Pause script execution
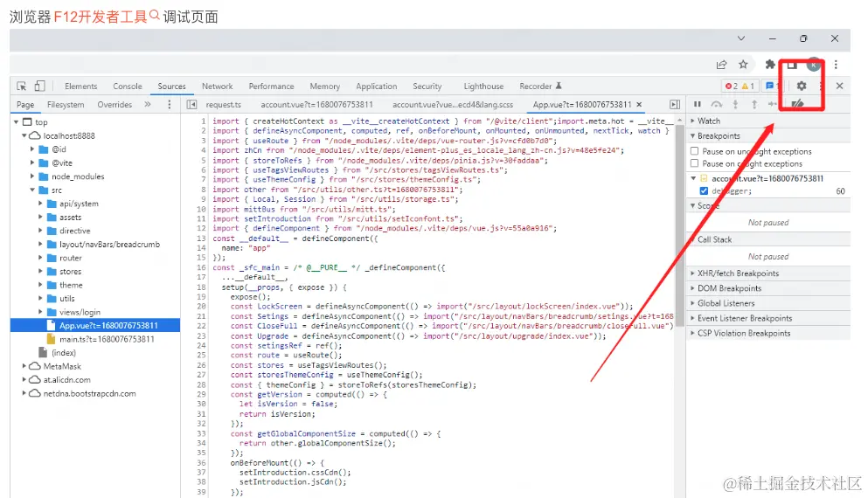The image size is (868, 498). click(x=698, y=104)
